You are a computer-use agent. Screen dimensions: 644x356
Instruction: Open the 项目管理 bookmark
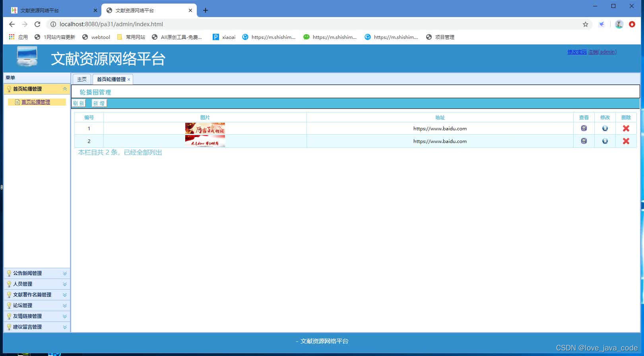[440, 37]
